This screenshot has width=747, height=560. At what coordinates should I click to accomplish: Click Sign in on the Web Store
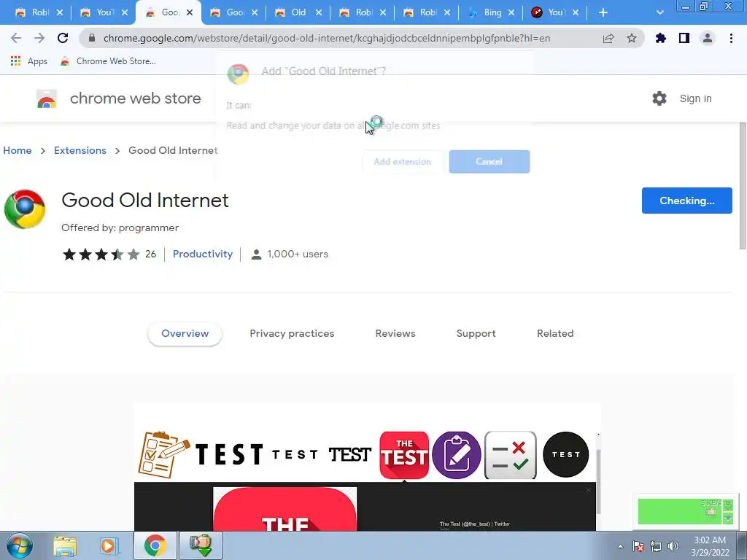click(x=695, y=98)
